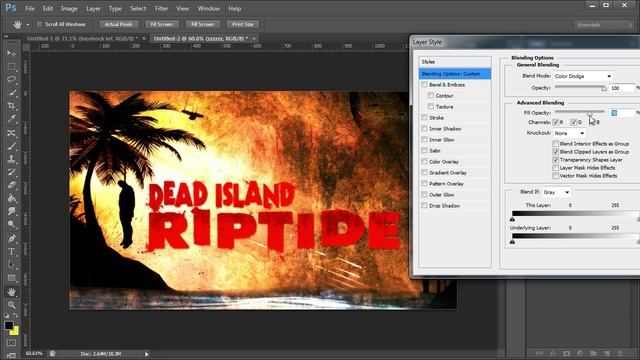Image resolution: width=640 pixels, height=360 pixels.
Task: Open the status bar info arrow
Action: (x=147, y=354)
